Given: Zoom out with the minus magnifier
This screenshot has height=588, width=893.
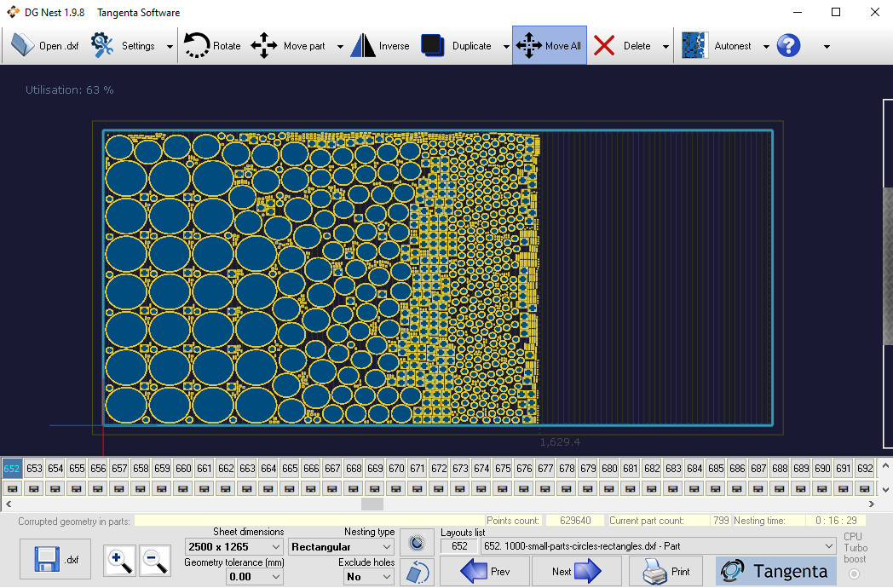Looking at the screenshot, I should click(x=153, y=560).
